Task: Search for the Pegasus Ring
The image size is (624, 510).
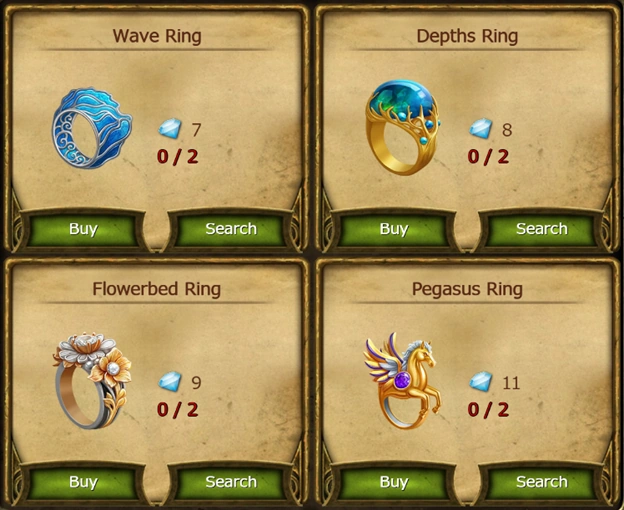Action: (542, 482)
